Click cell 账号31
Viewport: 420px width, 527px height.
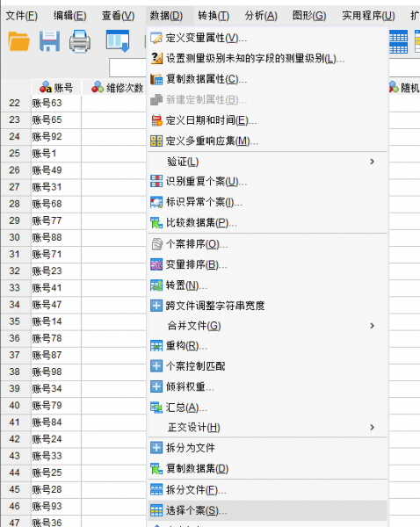(x=56, y=187)
